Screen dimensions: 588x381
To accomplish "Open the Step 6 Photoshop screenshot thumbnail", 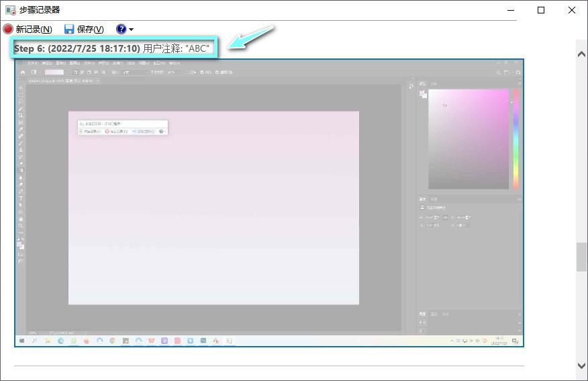I will (x=269, y=203).
